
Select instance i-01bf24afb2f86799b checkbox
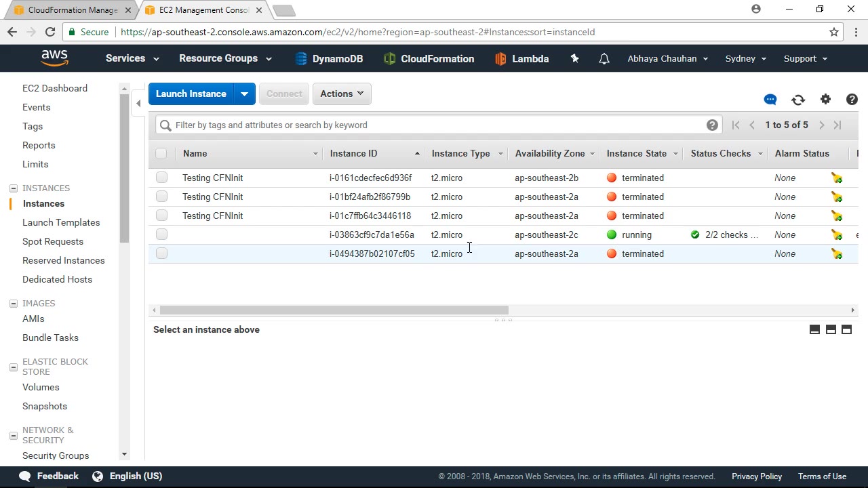(x=161, y=197)
